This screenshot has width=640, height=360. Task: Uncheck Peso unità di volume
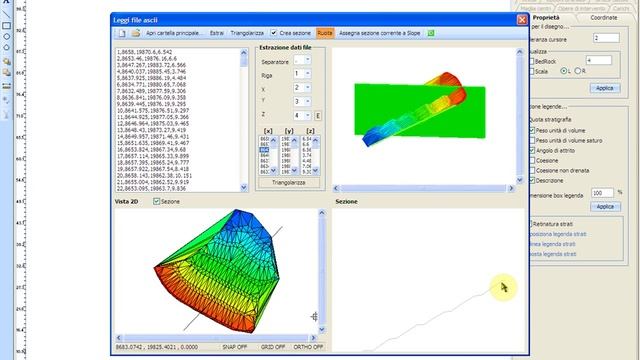tap(531, 130)
